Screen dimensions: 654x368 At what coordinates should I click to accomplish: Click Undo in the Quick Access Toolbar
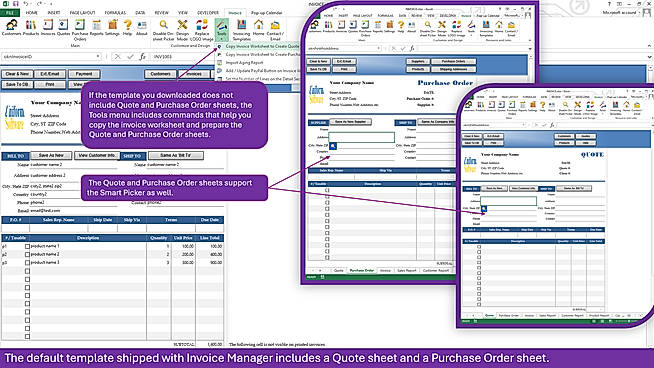[26, 4]
